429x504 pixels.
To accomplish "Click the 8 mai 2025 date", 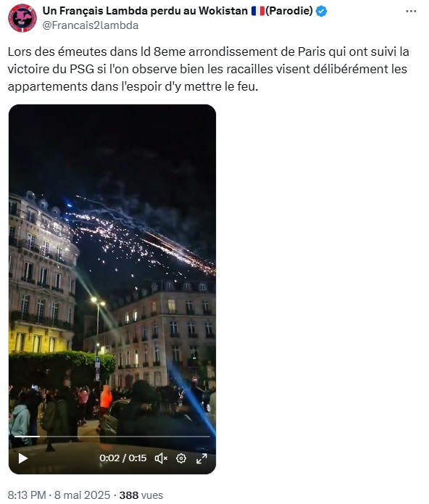I will tap(82, 495).
